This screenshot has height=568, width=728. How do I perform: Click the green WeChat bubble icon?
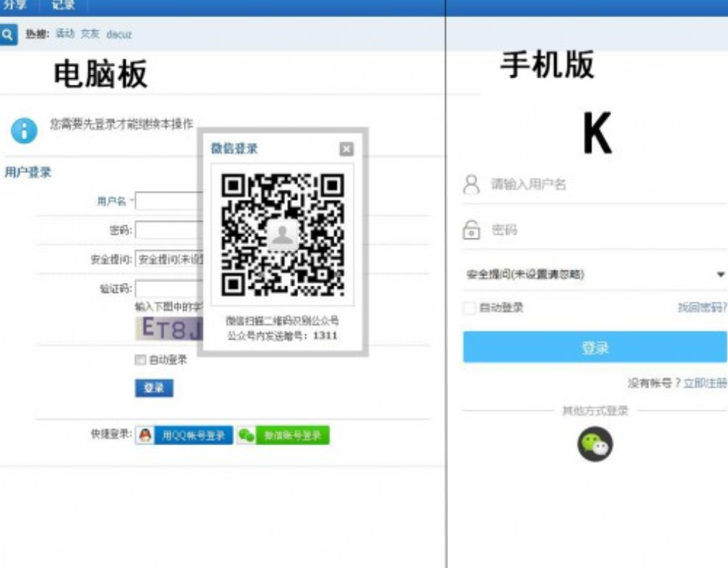(246, 435)
